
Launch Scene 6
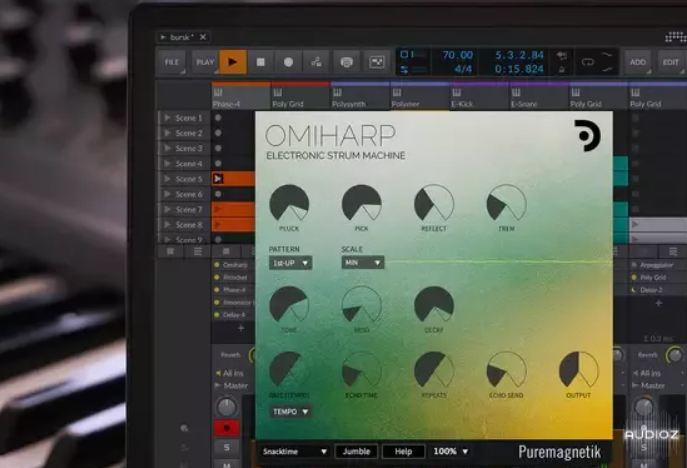[x=167, y=194]
